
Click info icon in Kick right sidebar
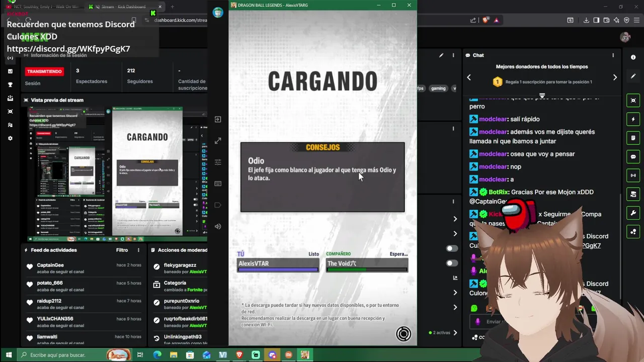click(x=633, y=57)
